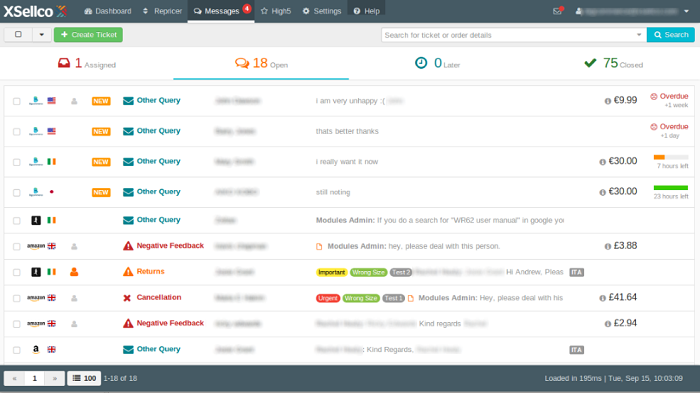Change page size with the 100 selector
Image resolution: width=700 pixels, height=393 pixels.
pyautogui.click(x=84, y=378)
